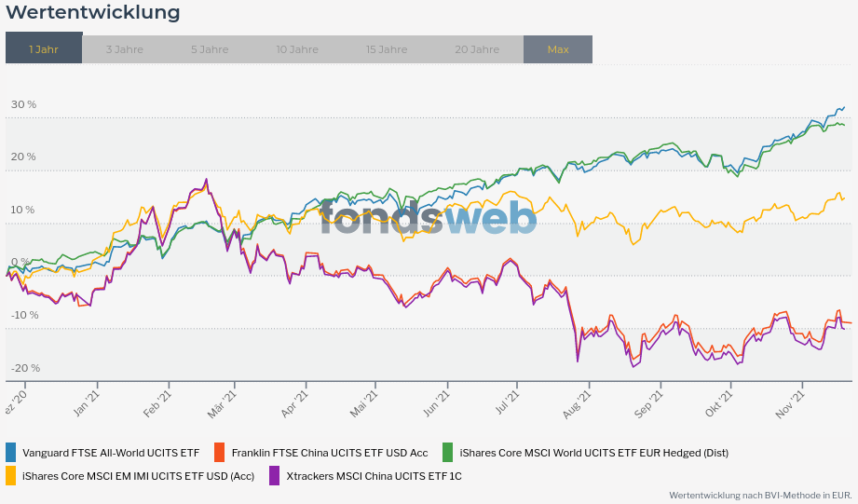The width and height of the screenshot is (858, 504).
Task: Click the blue Vanguard FTSE All-World swatch
Action: tap(11, 453)
